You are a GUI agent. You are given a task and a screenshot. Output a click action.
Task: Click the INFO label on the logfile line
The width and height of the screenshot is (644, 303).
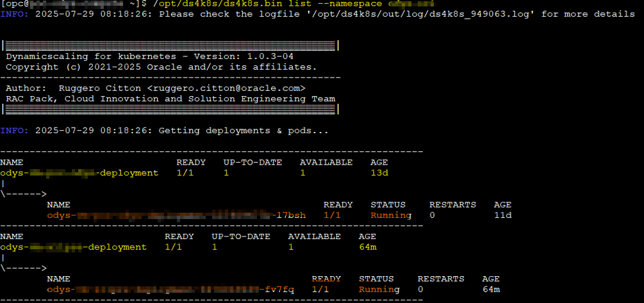[x=13, y=13]
